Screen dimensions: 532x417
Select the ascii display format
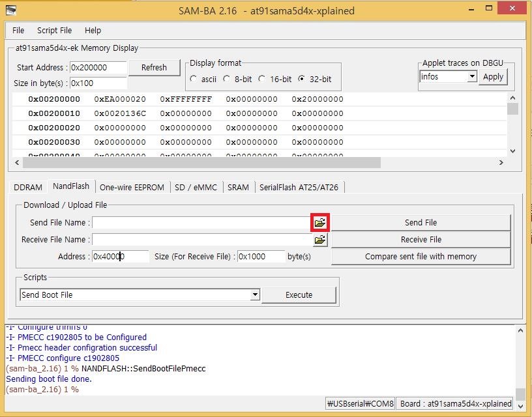(x=193, y=79)
